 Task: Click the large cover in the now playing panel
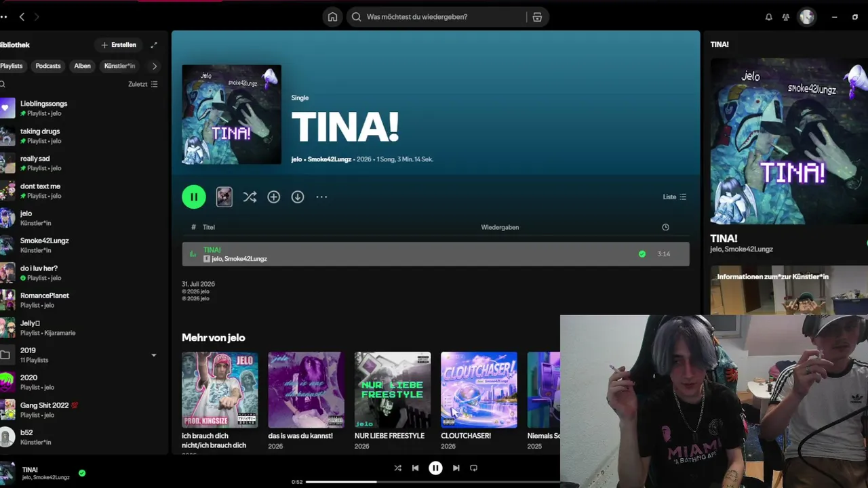[789, 141]
